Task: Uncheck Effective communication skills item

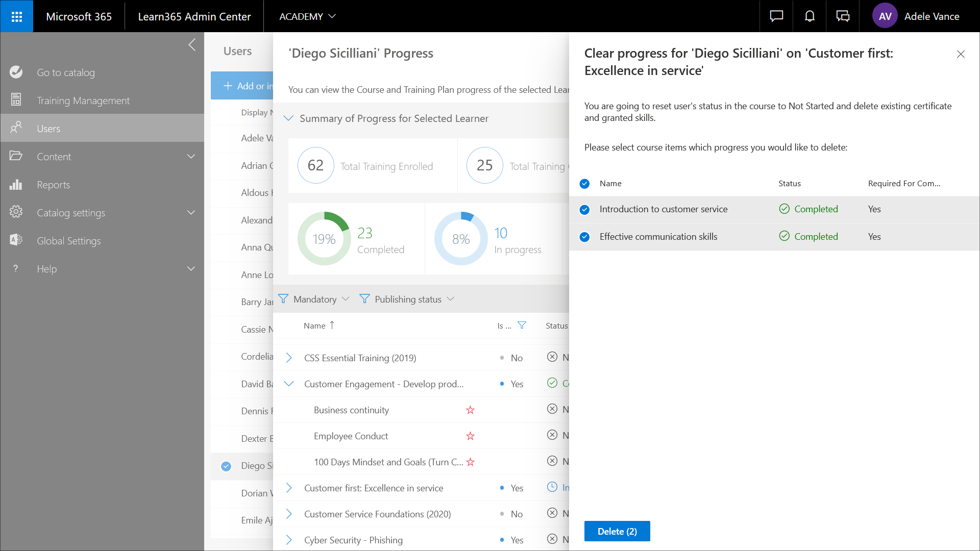Action: pos(585,237)
